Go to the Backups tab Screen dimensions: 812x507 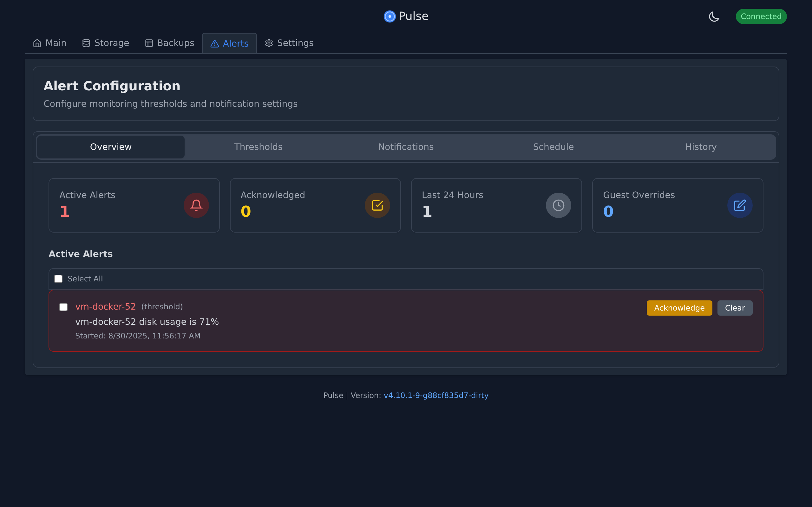[x=170, y=43]
